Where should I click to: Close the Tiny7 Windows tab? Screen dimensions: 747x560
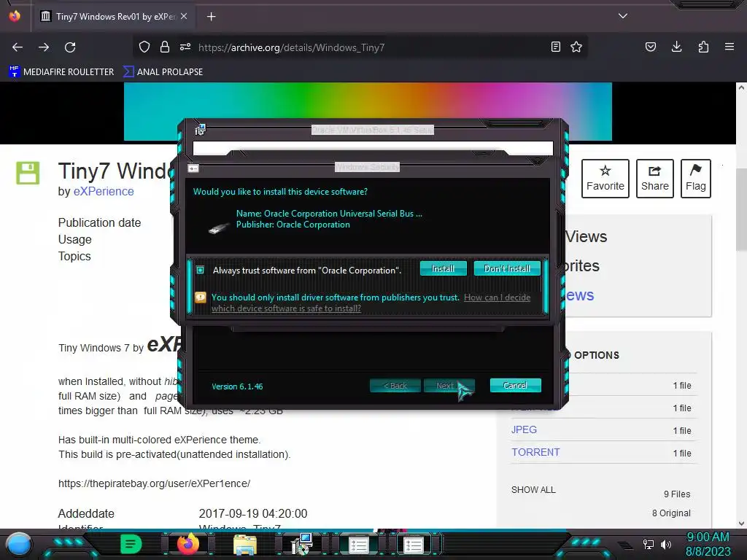pos(184,16)
